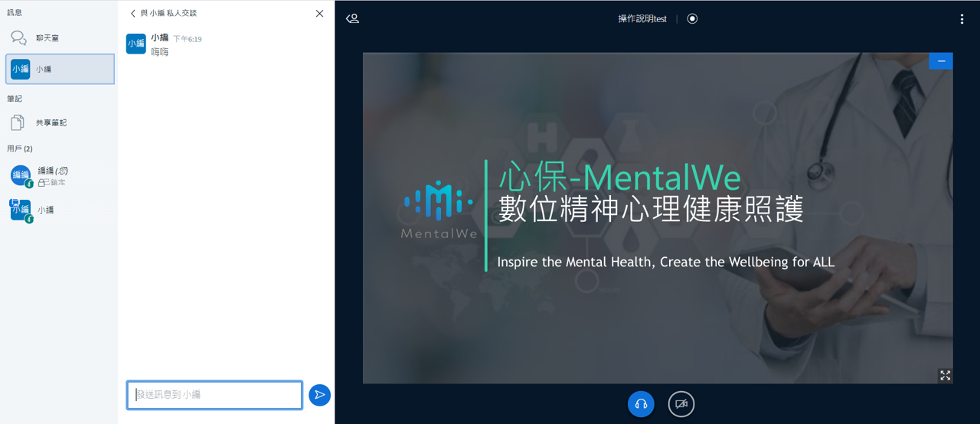Close the private chat panel

tap(319, 14)
